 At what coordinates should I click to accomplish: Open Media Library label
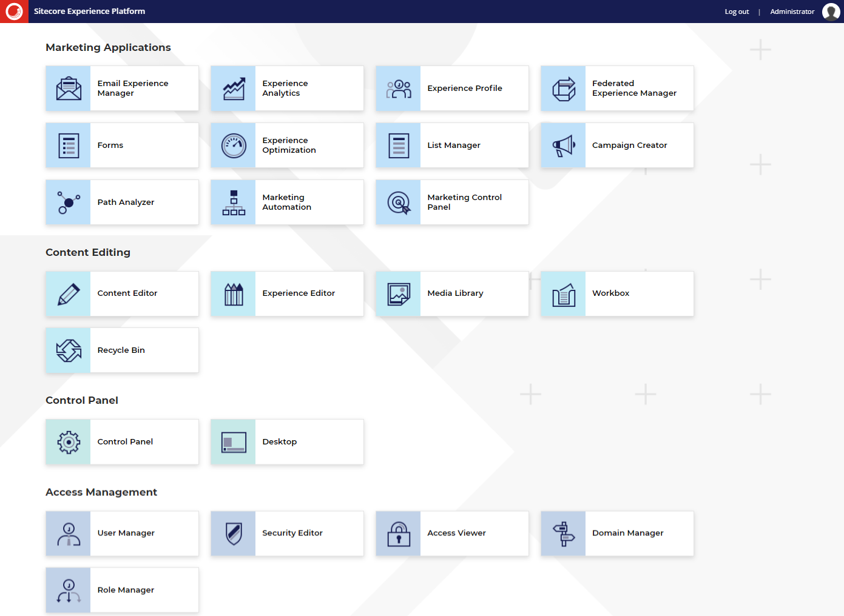pyautogui.click(x=455, y=293)
